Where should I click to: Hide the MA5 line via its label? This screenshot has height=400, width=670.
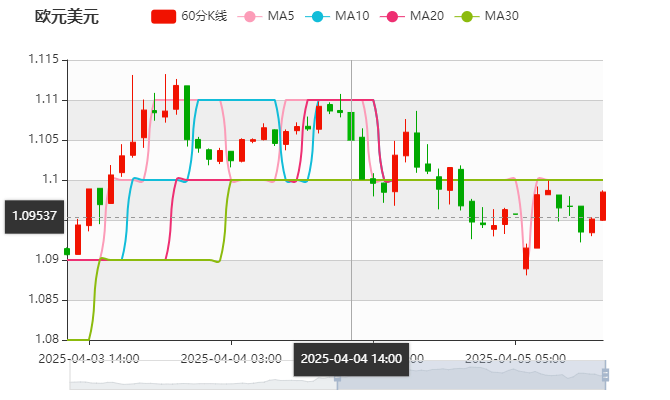tap(281, 17)
